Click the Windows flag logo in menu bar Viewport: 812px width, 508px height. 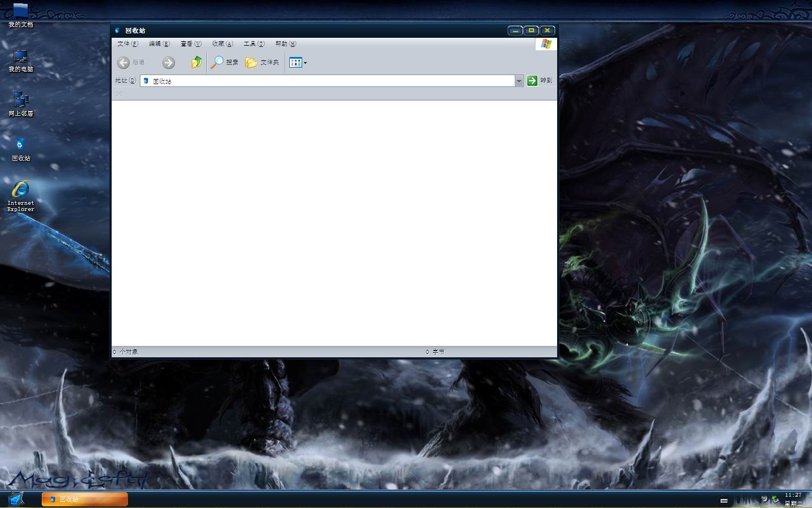546,44
